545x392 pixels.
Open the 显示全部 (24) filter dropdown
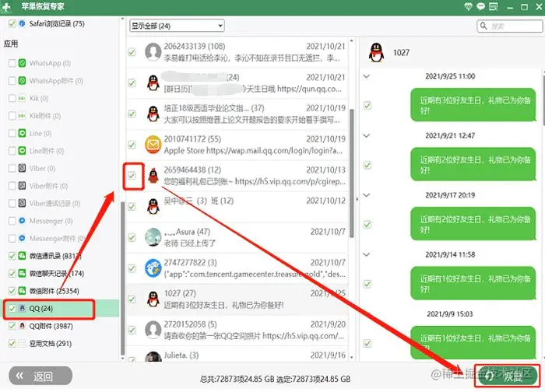click(x=177, y=26)
